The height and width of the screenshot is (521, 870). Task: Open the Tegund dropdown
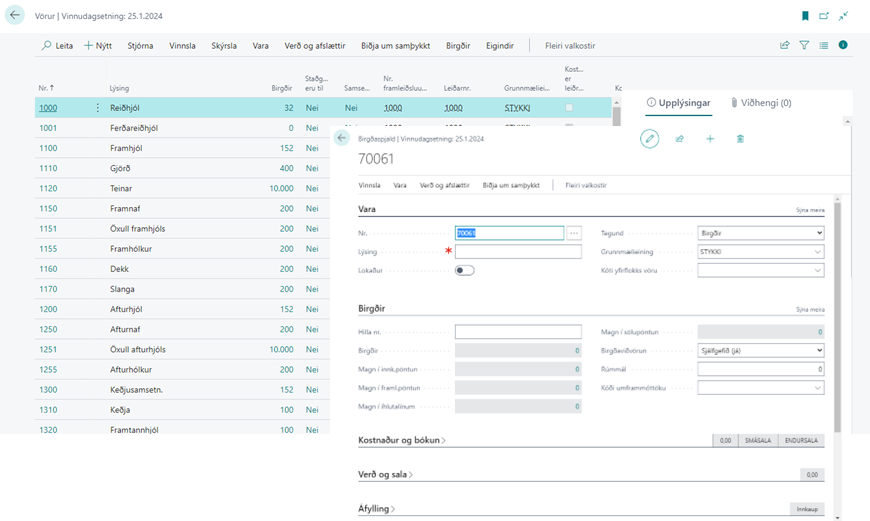click(760, 233)
